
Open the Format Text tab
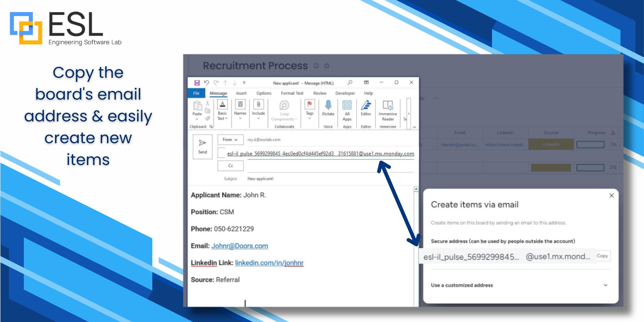pyautogui.click(x=292, y=93)
